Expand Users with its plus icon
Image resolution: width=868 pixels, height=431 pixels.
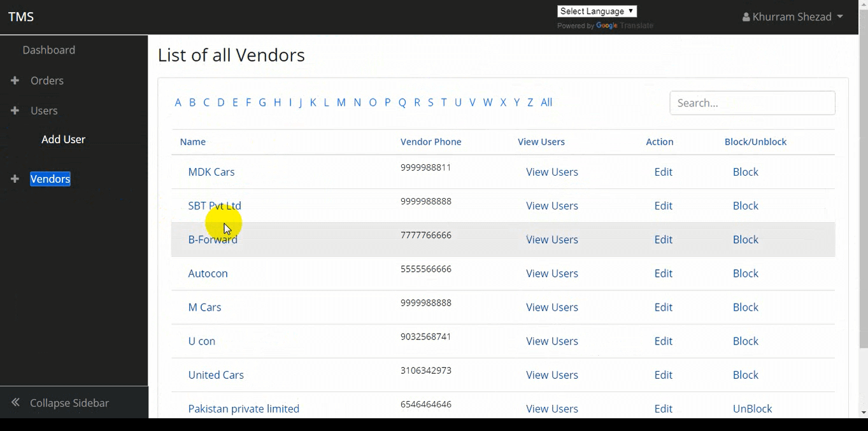point(15,110)
